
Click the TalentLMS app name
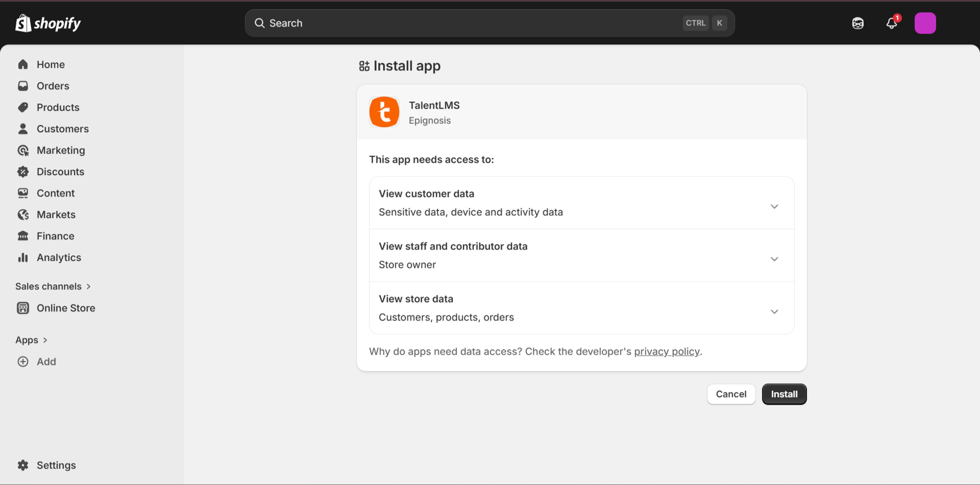(434, 105)
